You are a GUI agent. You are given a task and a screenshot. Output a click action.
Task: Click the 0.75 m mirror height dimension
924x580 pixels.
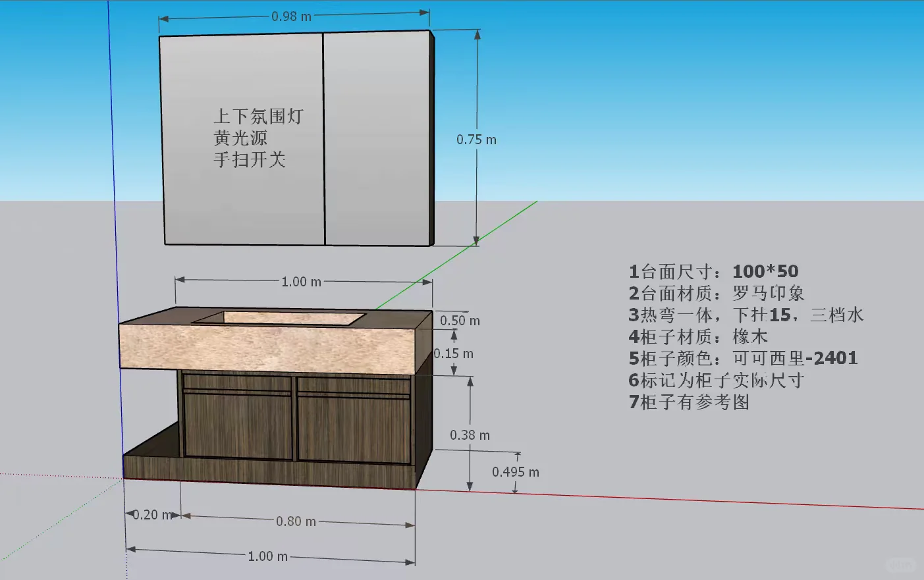point(475,139)
